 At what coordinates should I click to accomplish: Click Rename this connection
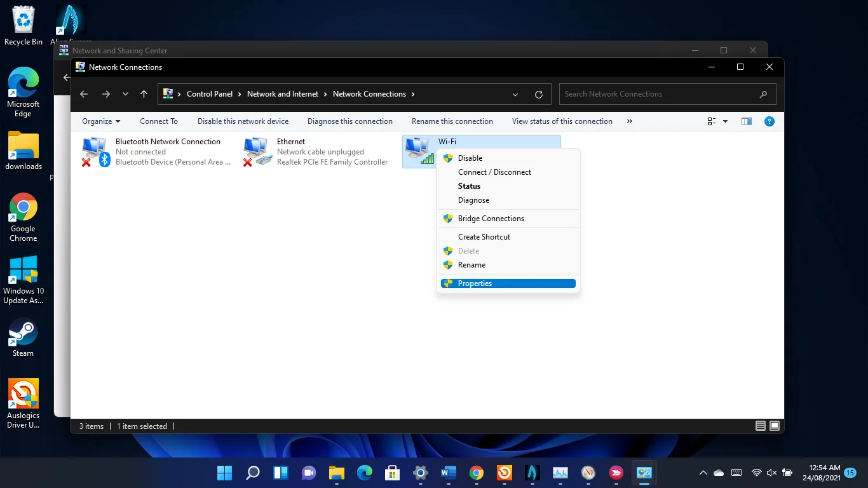coord(452,121)
